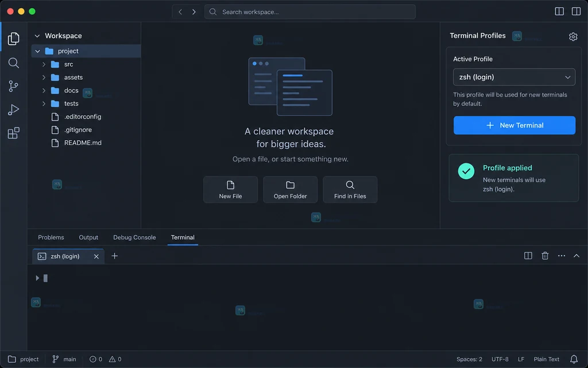Select the Terminal panel tab
This screenshot has width=588, height=368.
coord(183,237)
